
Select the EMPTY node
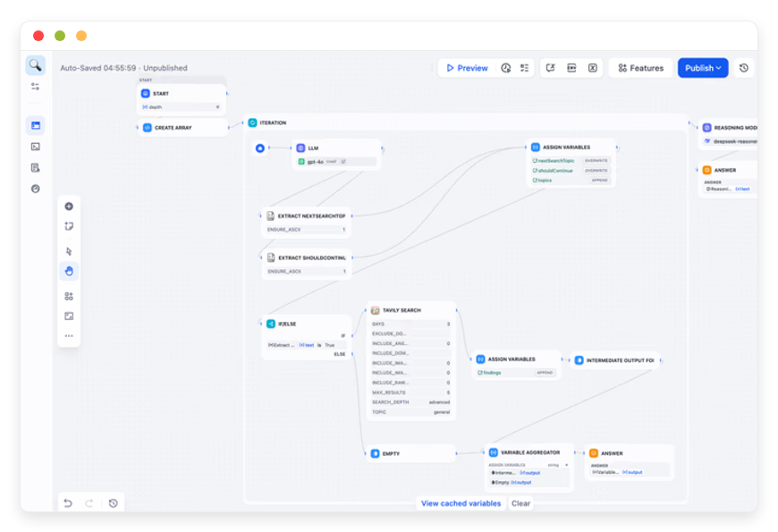pyautogui.click(x=411, y=453)
